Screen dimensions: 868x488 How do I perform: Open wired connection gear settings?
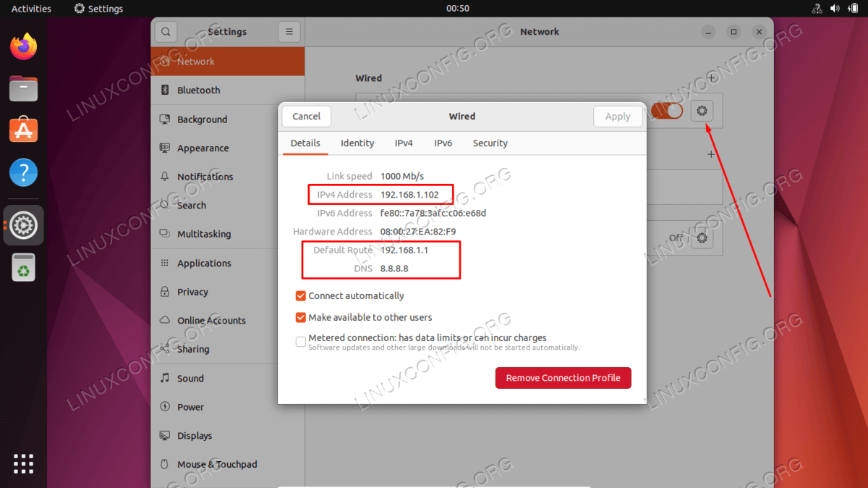(702, 111)
